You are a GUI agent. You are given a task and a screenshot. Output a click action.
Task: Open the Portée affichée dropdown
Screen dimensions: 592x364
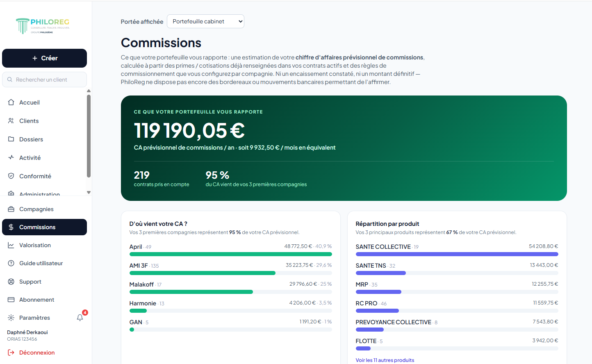pos(205,21)
